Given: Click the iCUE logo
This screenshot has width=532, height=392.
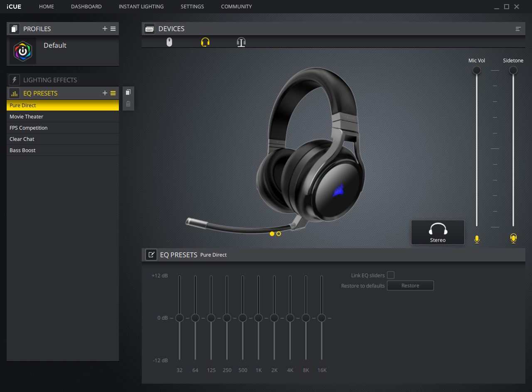Looking at the screenshot, I should click(14, 7).
